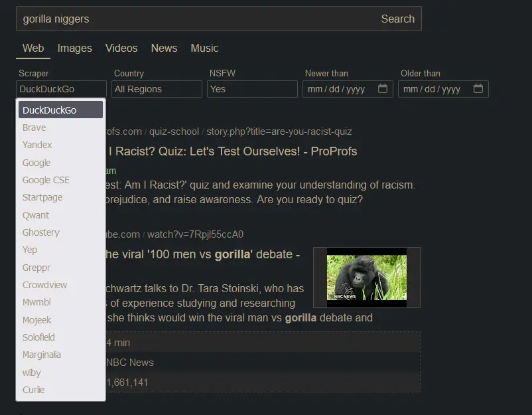Select DuckDuckGo in the scraper list
Viewport: 532px width, 415px height.
click(61, 110)
